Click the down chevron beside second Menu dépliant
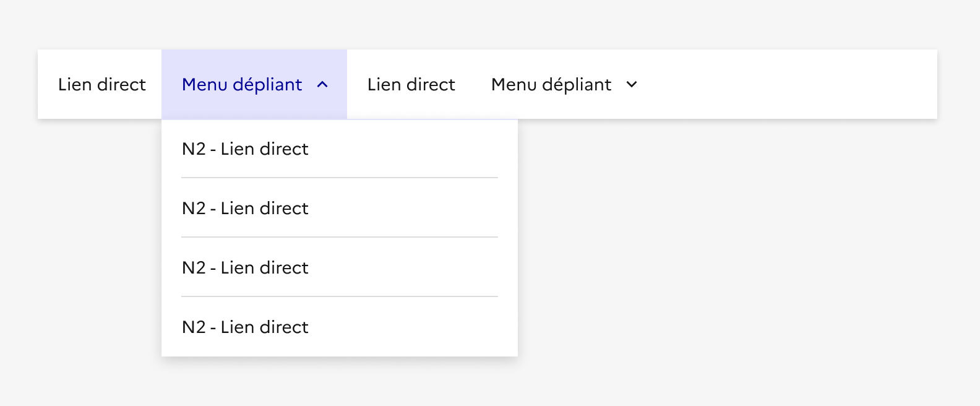980x406 pixels. pos(632,85)
